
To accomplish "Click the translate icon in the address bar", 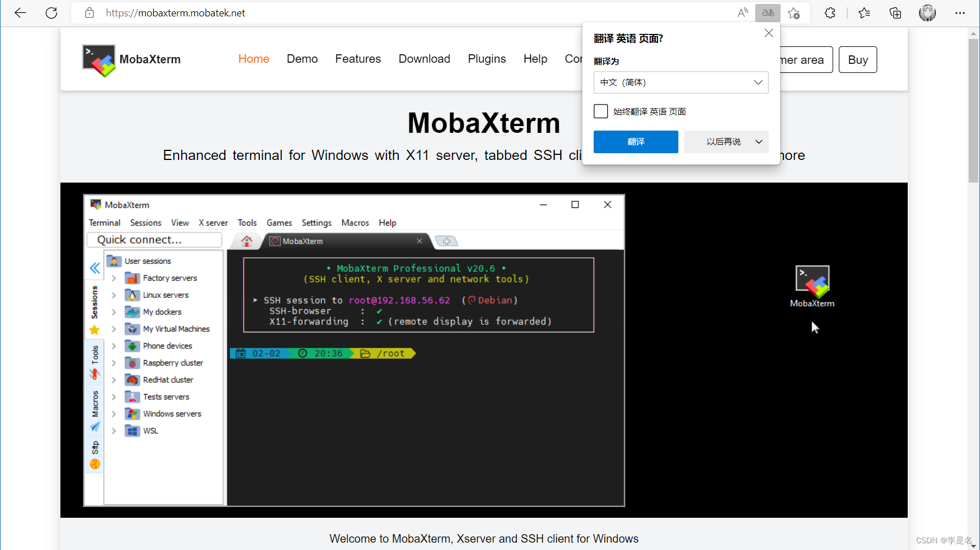I will tap(768, 13).
